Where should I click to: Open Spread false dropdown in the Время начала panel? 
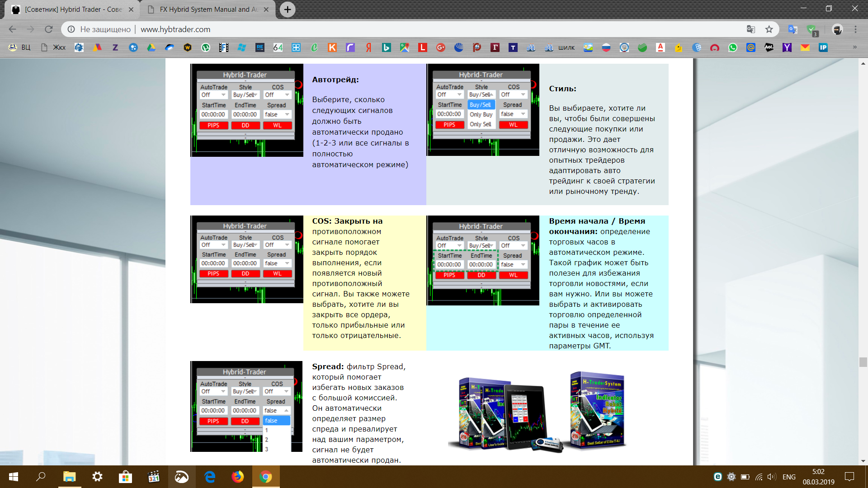(x=514, y=265)
